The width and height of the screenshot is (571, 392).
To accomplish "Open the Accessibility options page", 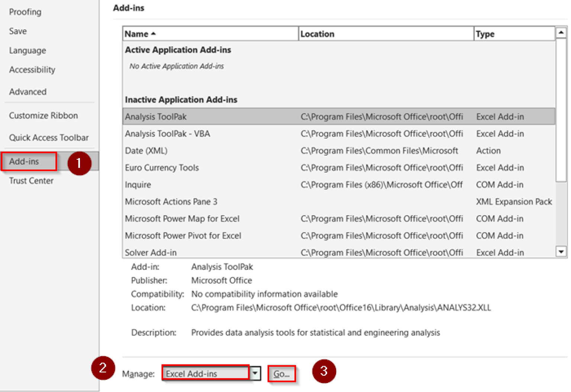I will [x=32, y=69].
